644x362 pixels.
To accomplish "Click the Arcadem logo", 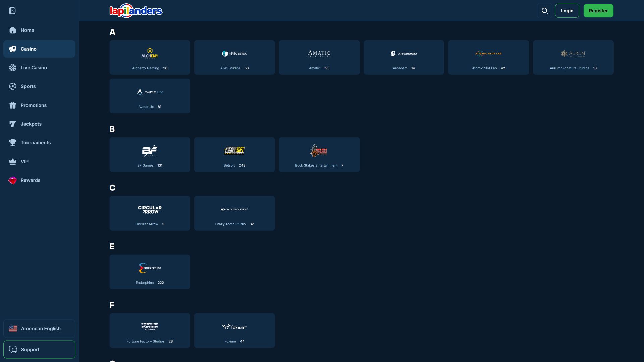I will pos(404,54).
